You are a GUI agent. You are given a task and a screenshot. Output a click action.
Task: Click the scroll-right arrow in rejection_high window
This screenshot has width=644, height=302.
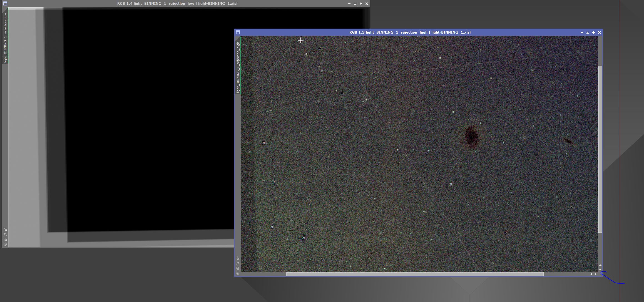(x=596, y=274)
